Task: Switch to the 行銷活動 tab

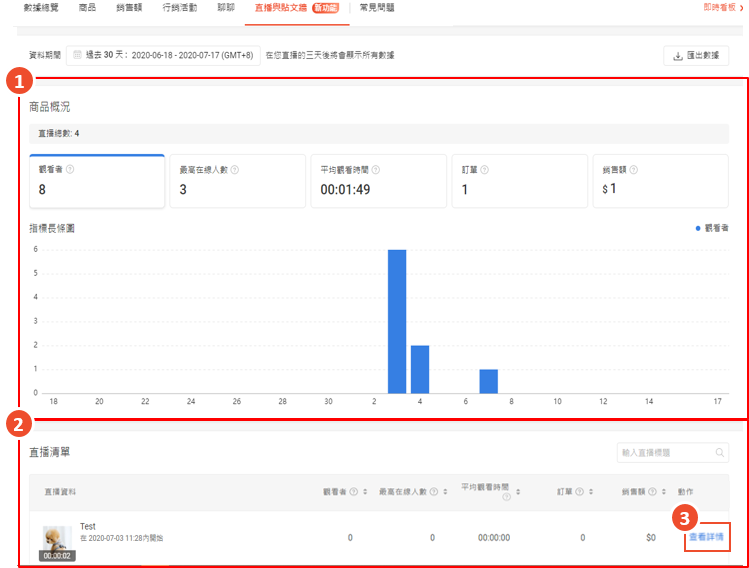Action: point(178,8)
